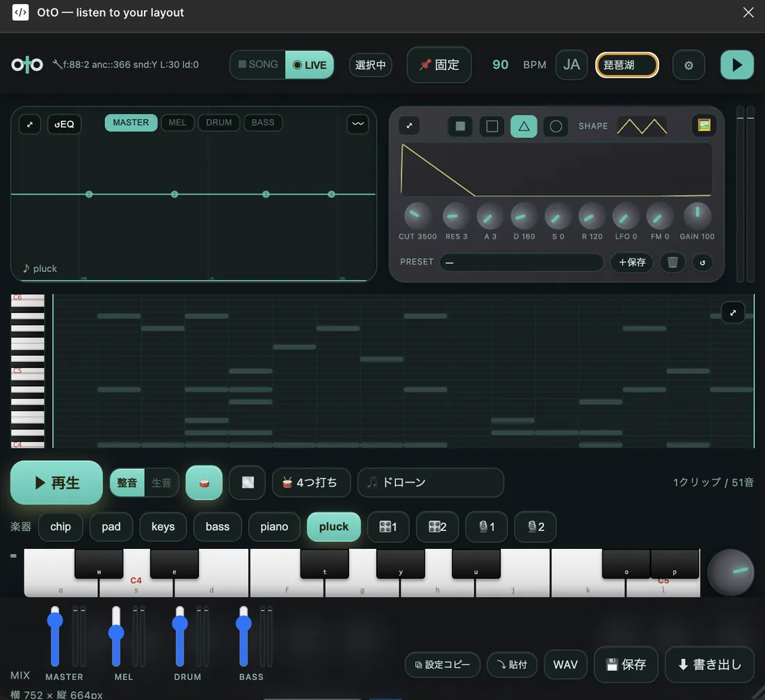Viewport: 765px width, 700px height.
Task: Select dice instrument slot 1
Action: [388, 527]
